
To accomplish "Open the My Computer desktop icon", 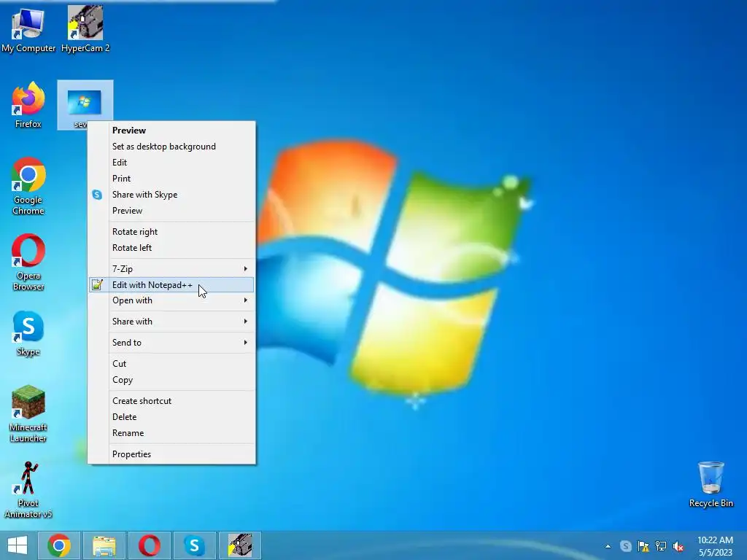I will pos(28,29).
